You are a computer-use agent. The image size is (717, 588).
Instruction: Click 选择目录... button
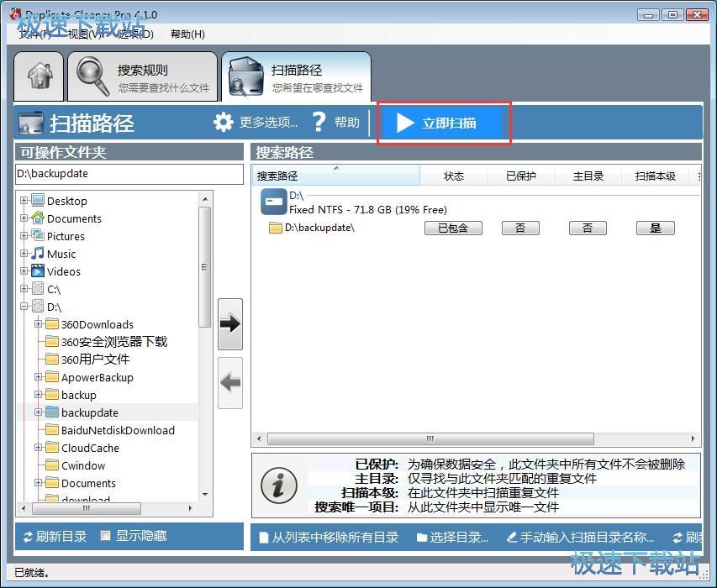click(x=452, y=537)
